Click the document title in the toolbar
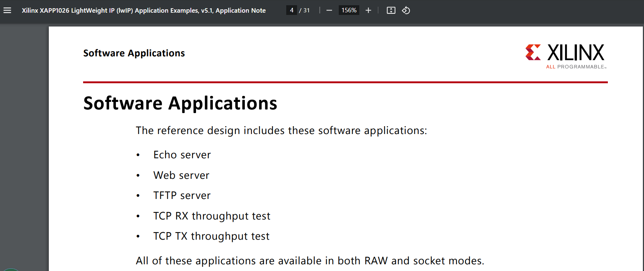Screen dimensions: 644x271 coord(143,10)
